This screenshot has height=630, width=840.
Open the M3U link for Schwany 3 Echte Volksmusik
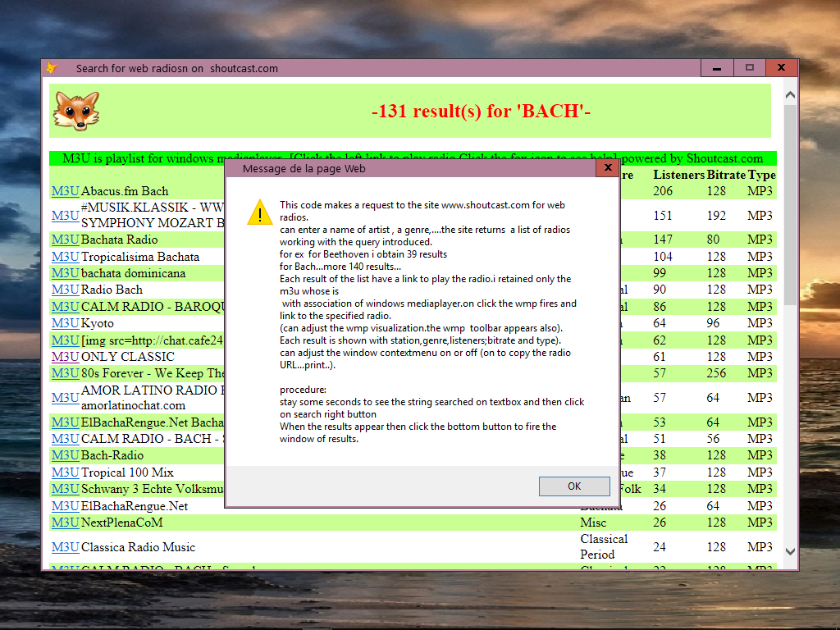point(66,489)
